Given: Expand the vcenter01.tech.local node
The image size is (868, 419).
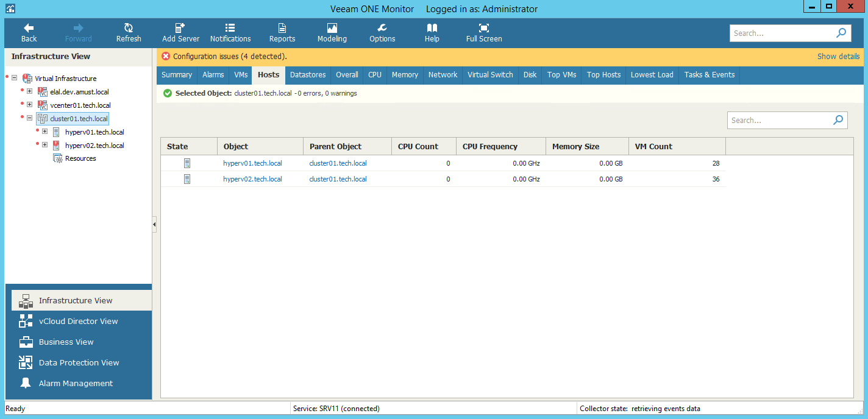Looking at the screenshot, I should [29, 105].
